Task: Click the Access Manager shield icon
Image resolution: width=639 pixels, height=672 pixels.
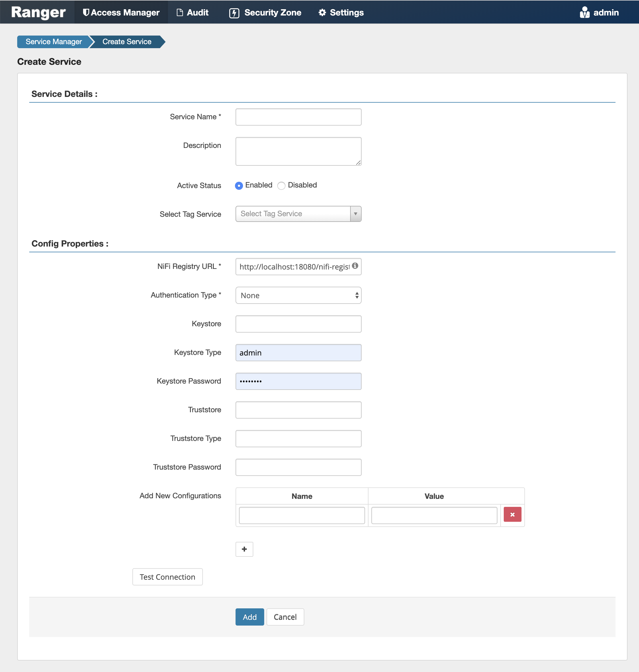Action: point(86,12)
